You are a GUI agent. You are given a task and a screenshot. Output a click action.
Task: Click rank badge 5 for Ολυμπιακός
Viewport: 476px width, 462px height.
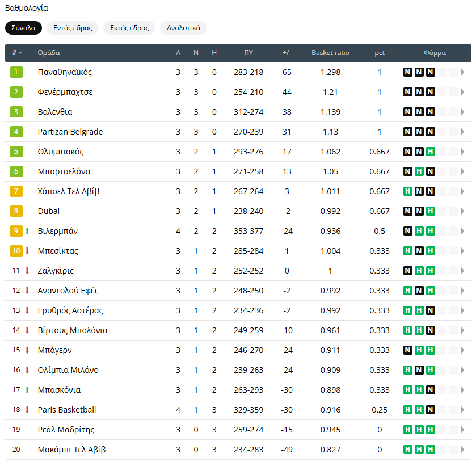point(16,152)
